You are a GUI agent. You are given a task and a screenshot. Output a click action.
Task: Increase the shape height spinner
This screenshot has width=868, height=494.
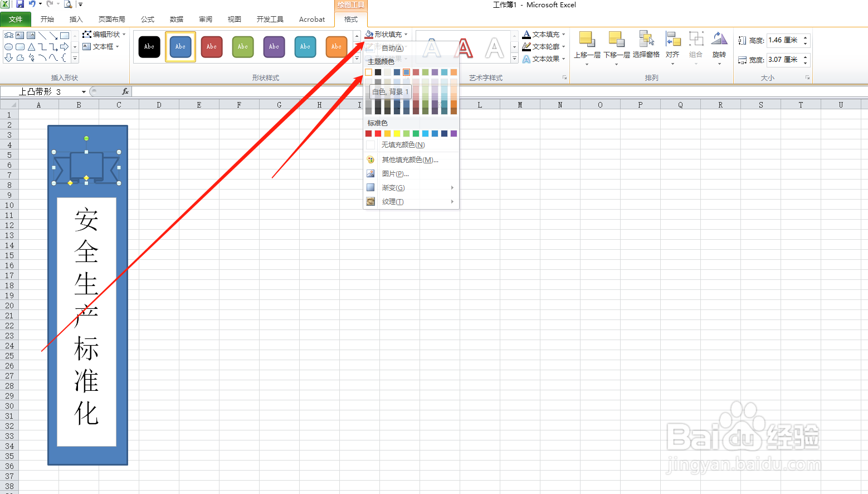tap(806, 37)
